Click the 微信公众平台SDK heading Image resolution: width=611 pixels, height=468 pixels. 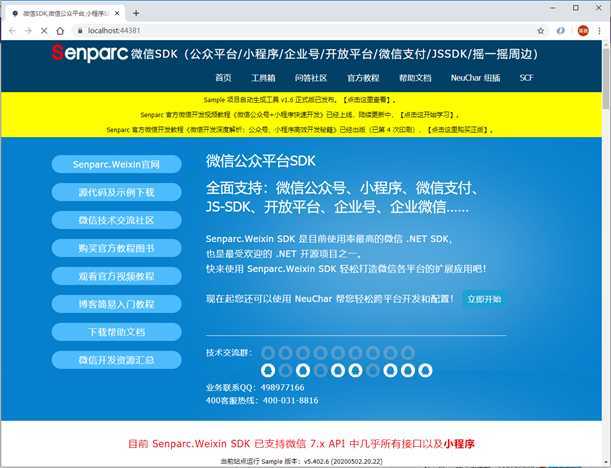click(261, 161)
